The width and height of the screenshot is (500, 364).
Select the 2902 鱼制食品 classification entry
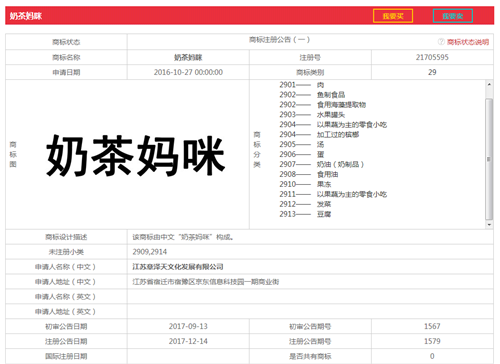point(312,95)
